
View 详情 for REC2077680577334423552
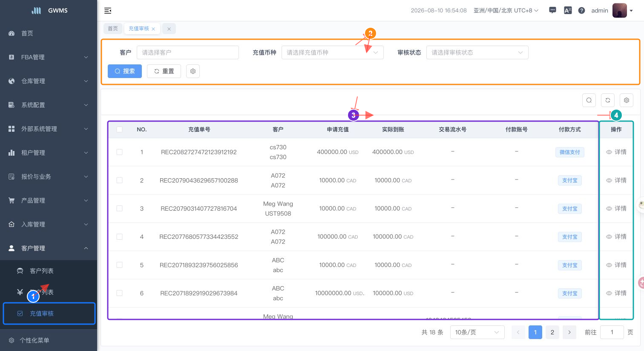tap(616, 237)
